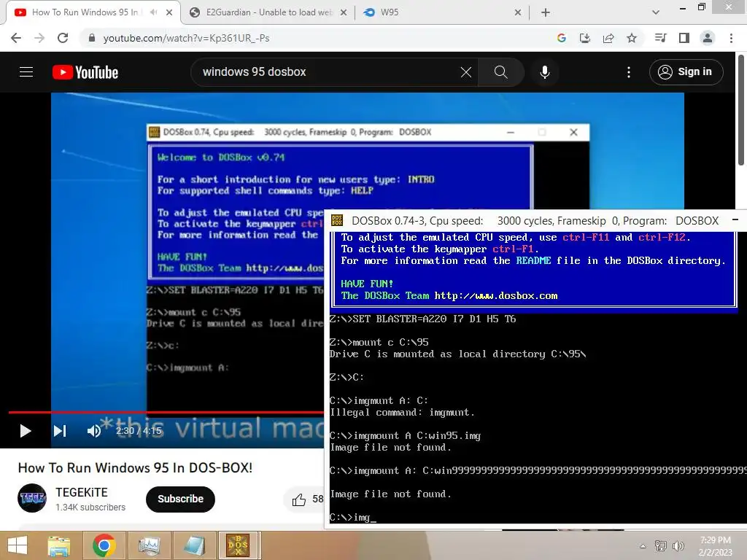Play the YouTube video
This screenshot has height=560, width=747.
point(26,431)
